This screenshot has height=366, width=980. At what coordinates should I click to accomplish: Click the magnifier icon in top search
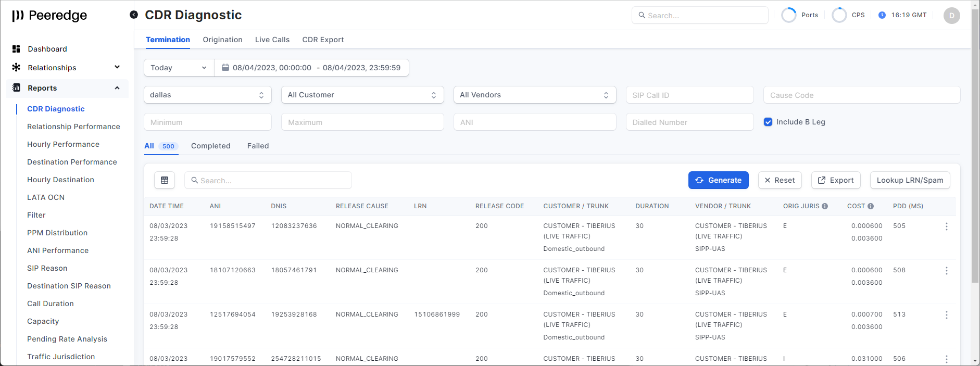[x=642, y=15]
